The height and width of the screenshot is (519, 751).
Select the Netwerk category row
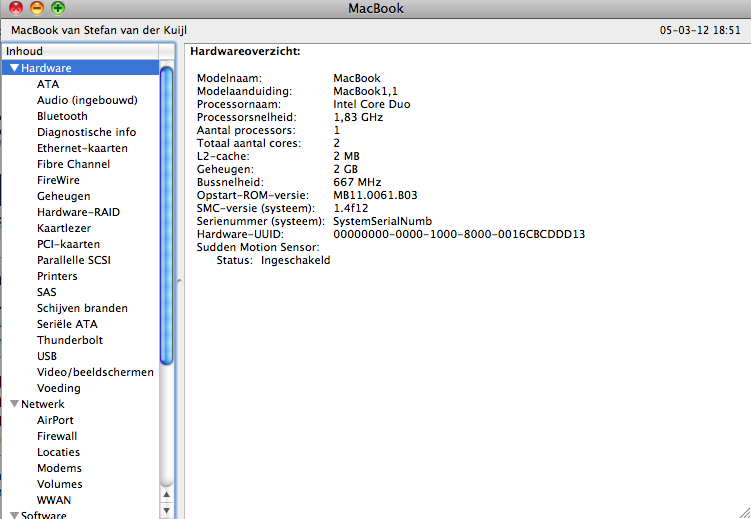click(x=80, y=404)
